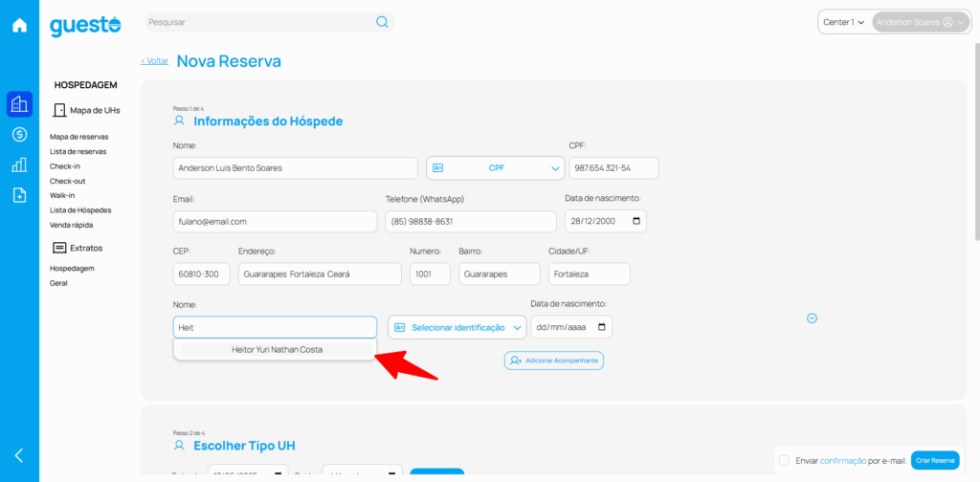The width and height of the screenshot is (980, 482).
Task: Click the Home icon in the sidebar
Action: [19, 25]
